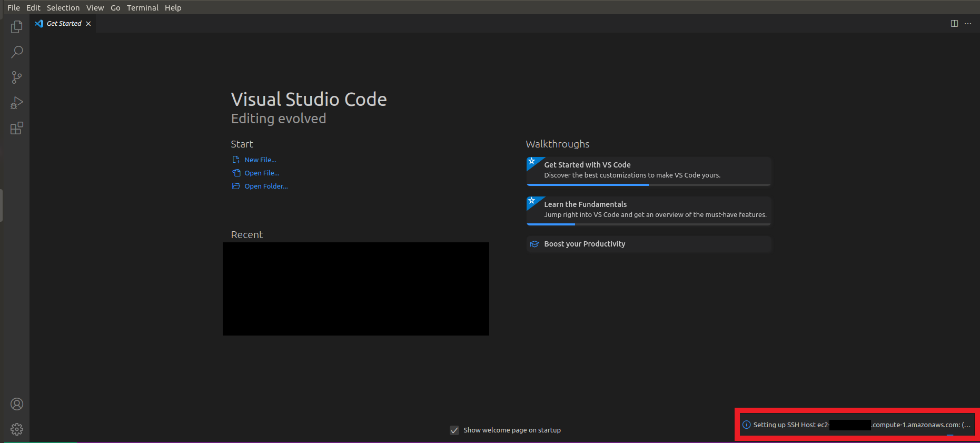Click progress bar under Learn the Fundamentals
This screenshot has height=443, width=980.
click(x=649, y=224)
